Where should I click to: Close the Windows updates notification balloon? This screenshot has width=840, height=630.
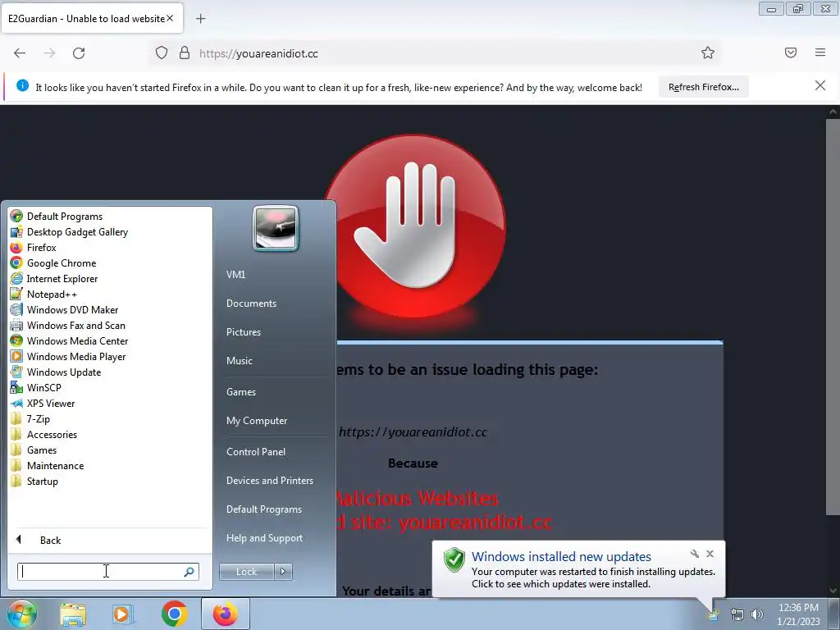click(710, 554)
